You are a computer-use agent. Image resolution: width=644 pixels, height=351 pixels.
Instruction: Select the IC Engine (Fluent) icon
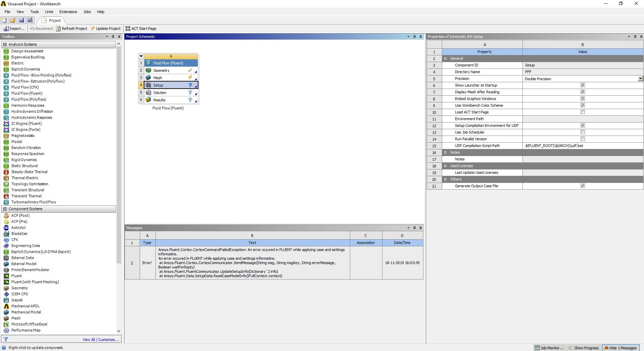tap(6, 123)
